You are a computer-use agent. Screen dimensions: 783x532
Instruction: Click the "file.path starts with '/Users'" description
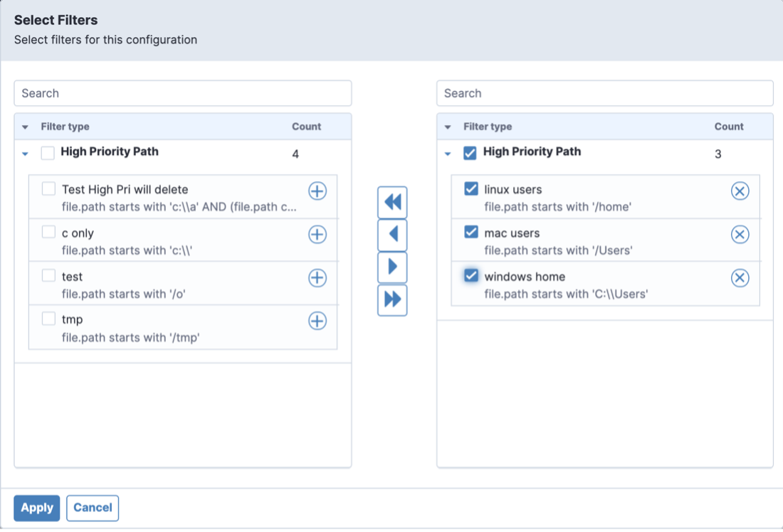pyautogui.click(x=558, y=250)
